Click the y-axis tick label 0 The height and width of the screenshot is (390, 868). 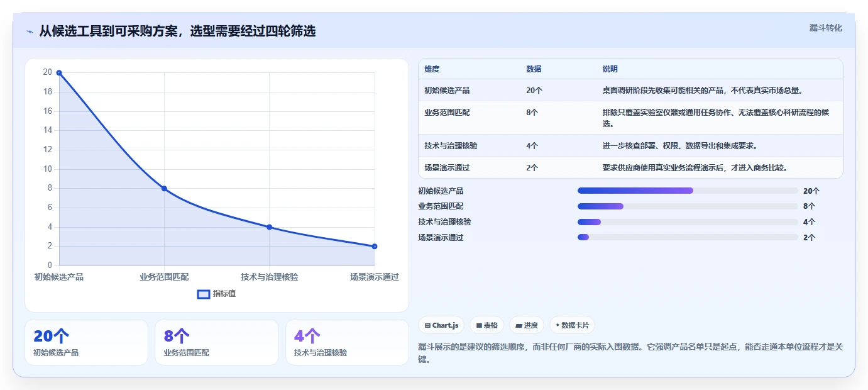tap(50, 265)
